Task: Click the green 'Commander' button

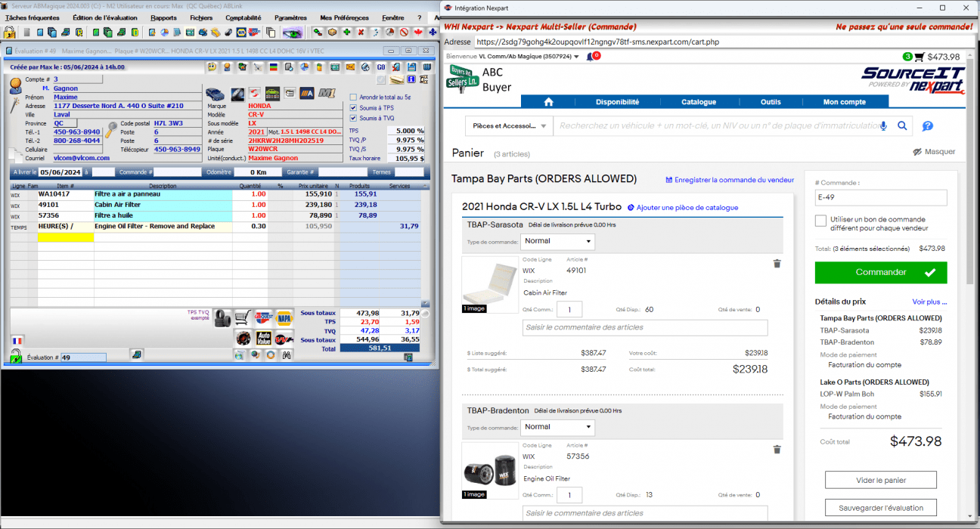Action: click(x=881, y=272)
